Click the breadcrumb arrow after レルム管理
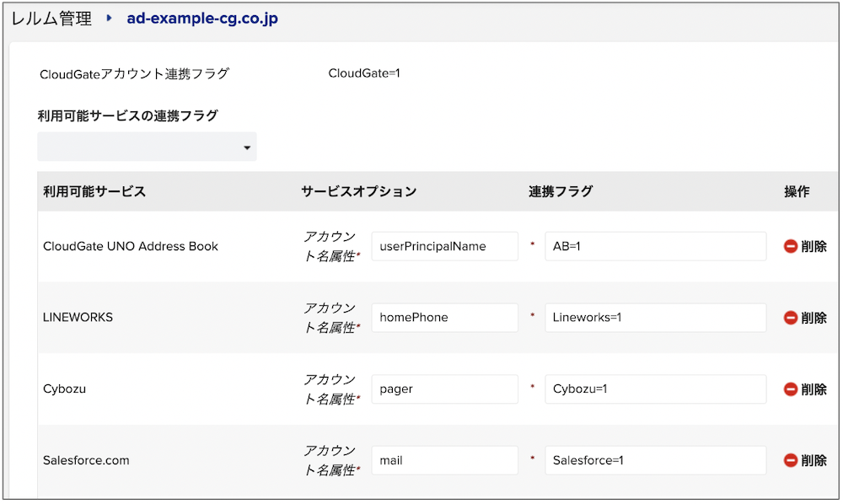Image resolution: width=843 pixels, height=504 pixels. click(109, 19)
